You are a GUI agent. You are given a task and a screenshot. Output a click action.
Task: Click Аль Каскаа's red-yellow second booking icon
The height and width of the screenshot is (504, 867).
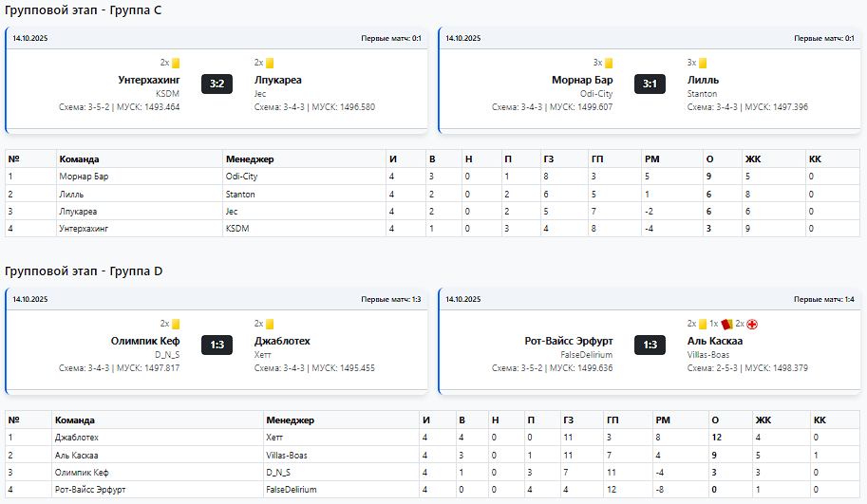click(x=726, y=324)
